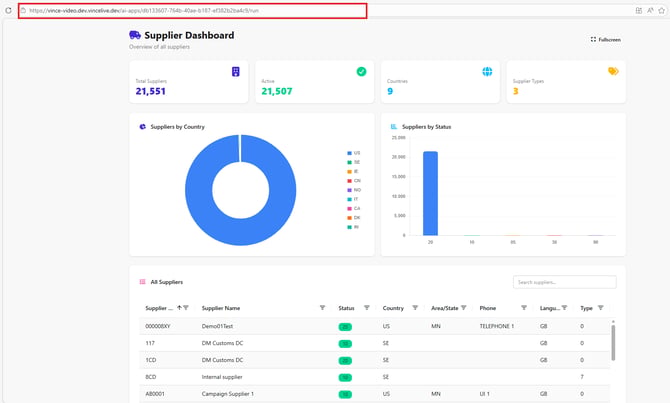This screenshot has height=403, width=670.
Task: Sort by Supplier number column header
Action: [x=159, y=308]
